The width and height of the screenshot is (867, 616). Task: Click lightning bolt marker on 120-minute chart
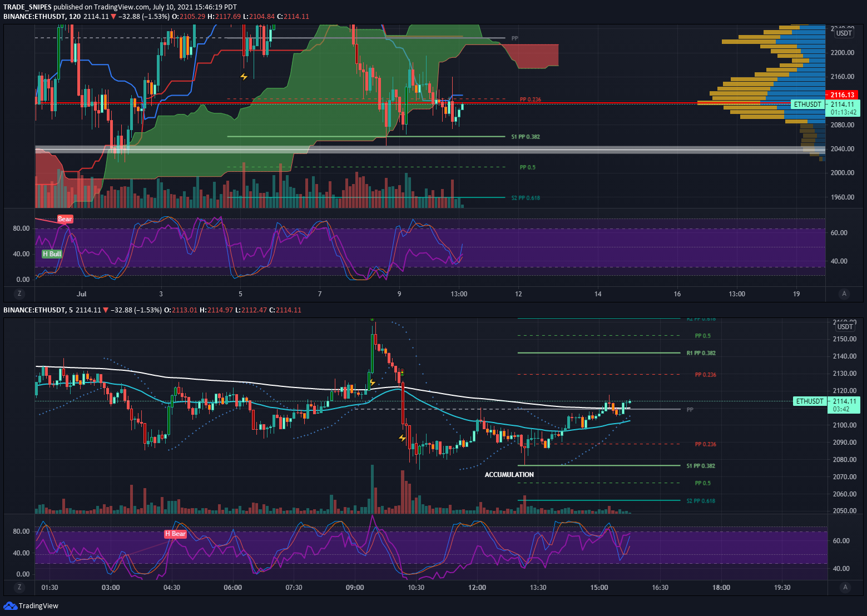[x=244, y=76]
